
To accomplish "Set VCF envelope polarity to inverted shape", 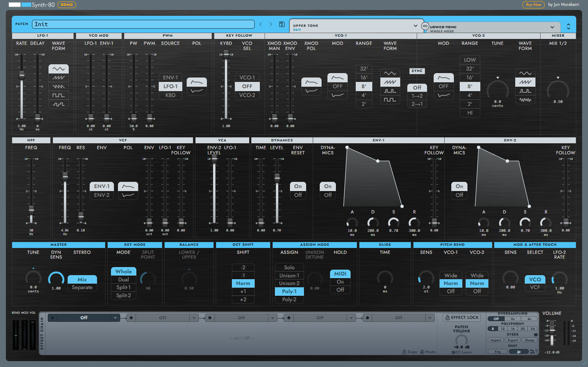I will tap(128, 195).
